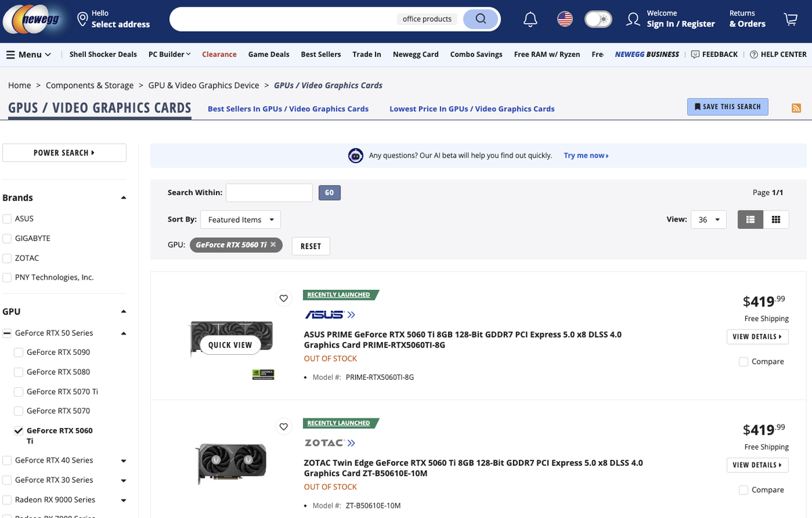Image resolution: width=812 pixels, height=518 pixels.
Task: Click ZOTAC Twin Edge product thumbnail
Action: 231,464
